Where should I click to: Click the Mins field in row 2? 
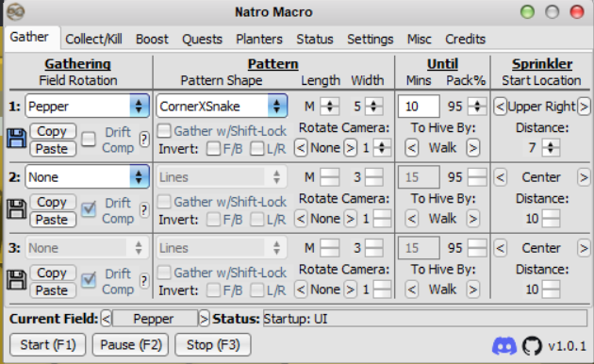click(x=419, y=177)
